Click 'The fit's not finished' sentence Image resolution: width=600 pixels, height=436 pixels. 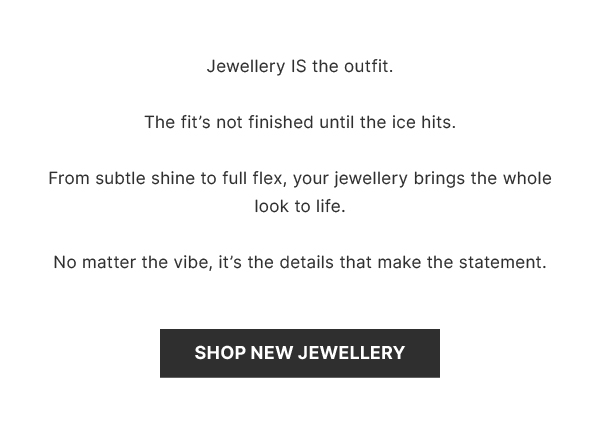(x=300, y=122)
